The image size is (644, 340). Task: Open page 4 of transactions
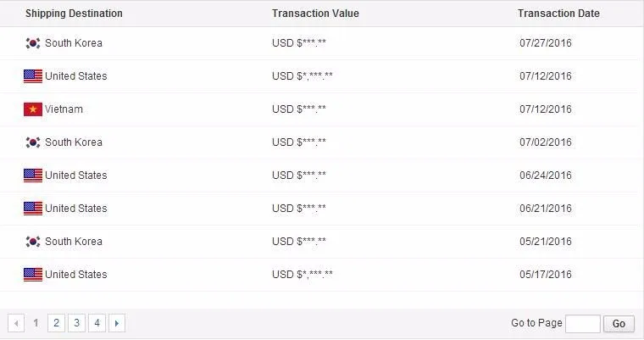click(x=97, y=323)
